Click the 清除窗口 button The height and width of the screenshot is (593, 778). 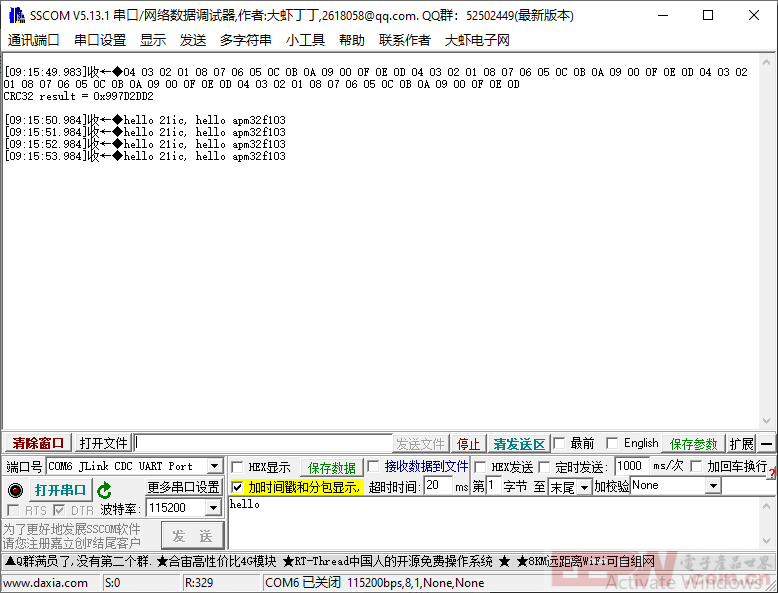point(38,443)
